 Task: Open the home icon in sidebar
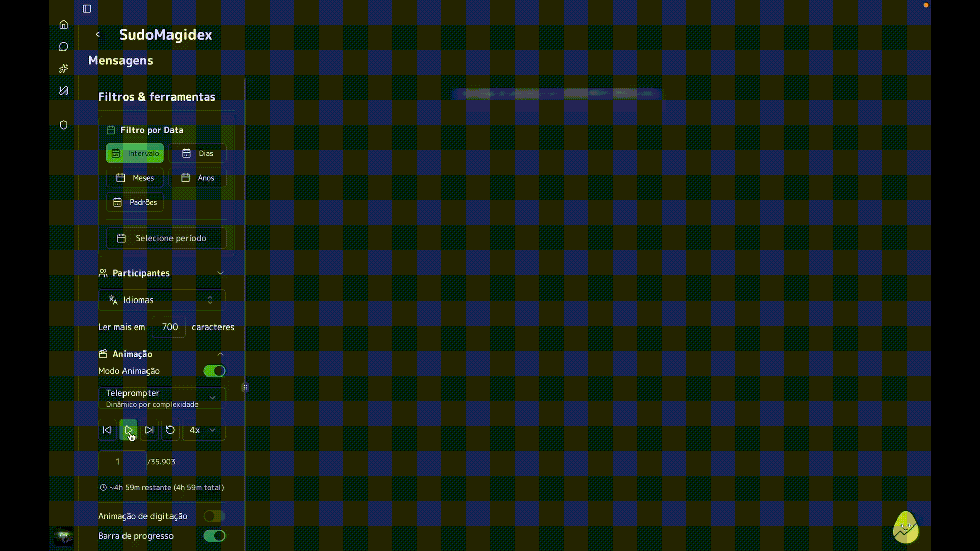[64, 24]
